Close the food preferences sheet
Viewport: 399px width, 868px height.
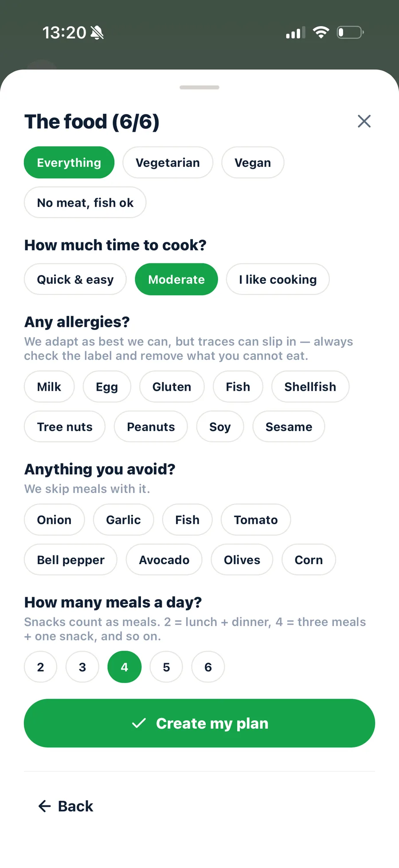364,121
